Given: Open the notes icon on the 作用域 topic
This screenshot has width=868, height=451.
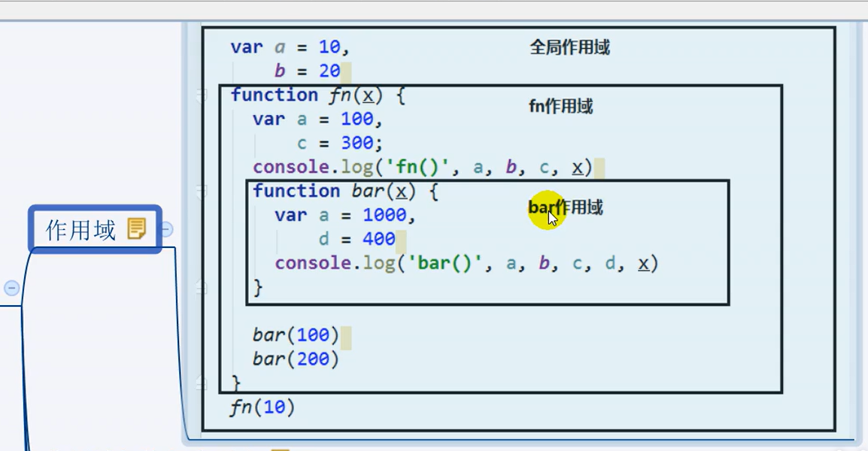Looking at the screenshot, I should point(137,227).
